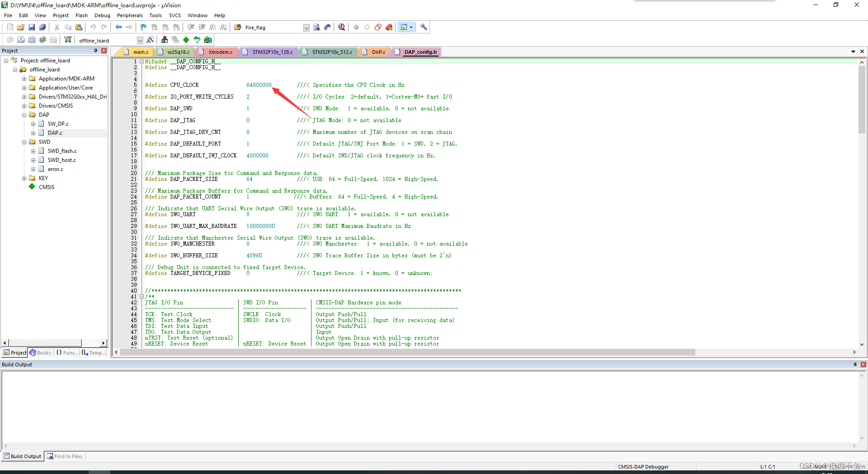Image resolution: width=868 pixels, height=474 pixels.
Task: Open the Flash menu
Action: click(x=81, y=15)
